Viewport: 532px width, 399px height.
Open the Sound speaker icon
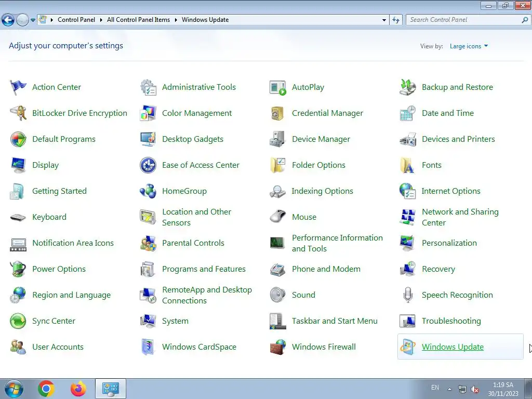(x=278, y=295)
